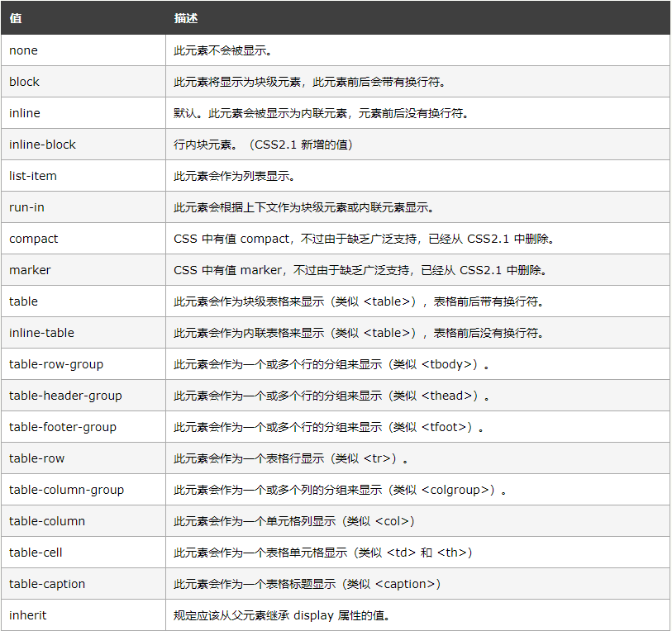The height and width of the screenshot is (631, 672).
Task: Click description '默认。此元素会被显示为内联元素，元素前后没有换行符。'
Action: coord(322,113)
